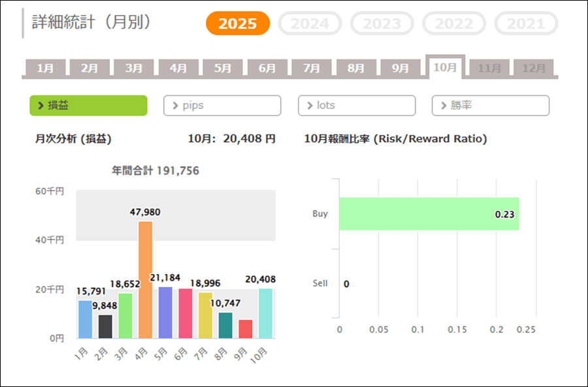The image size is (588, 387).
Task: Click the yellow July bar 18,996
Action: (x=205, y=315)
